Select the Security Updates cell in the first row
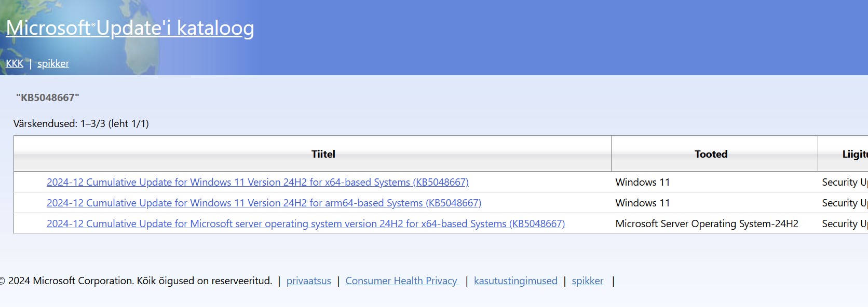Viewport: 868px width, 307px height. (x=844, y=182)
